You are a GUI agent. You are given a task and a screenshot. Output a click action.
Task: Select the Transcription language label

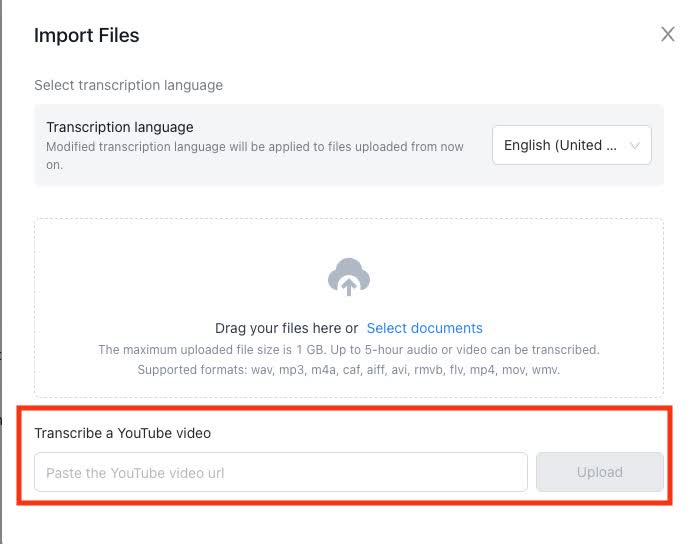[x=120, y=127]
